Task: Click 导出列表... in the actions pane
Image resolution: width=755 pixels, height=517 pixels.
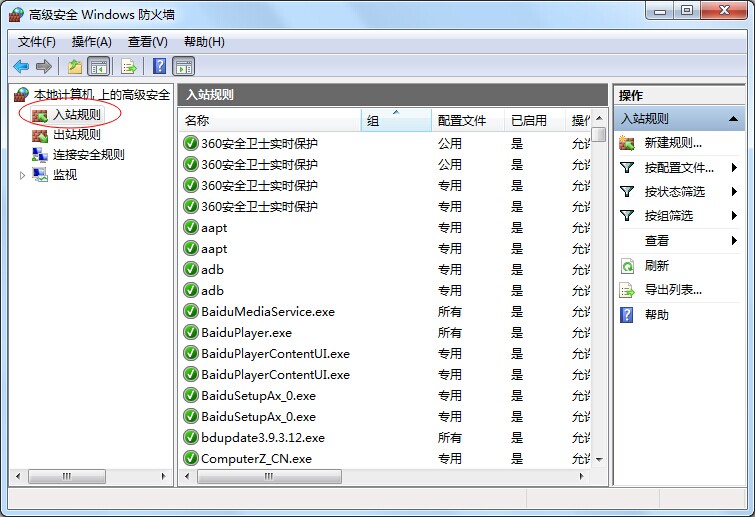Action: coord(673,290)
